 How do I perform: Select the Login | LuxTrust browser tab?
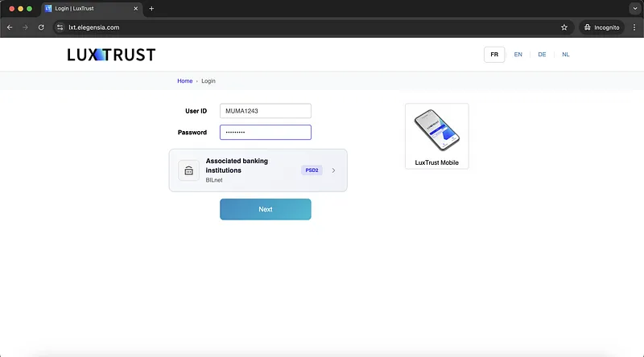coord(92,9)
